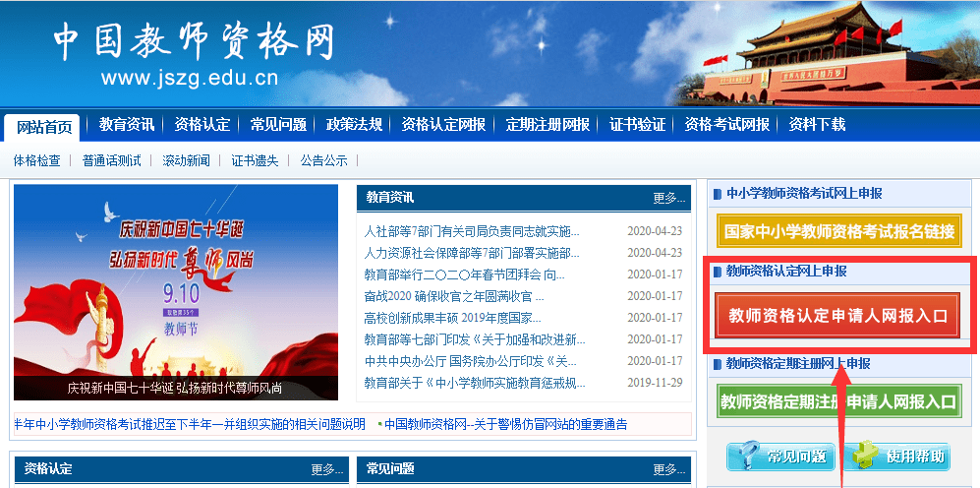
Task: Open 更多 in the 教育资讯 panel
Action: click(x=668, y=199)
